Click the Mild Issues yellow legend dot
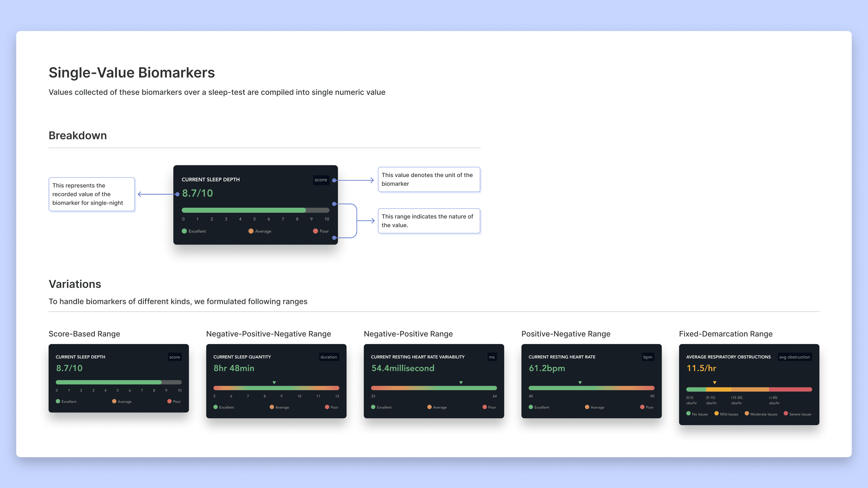Viewport: 868px width, 488px height. (x=716, y=413)
